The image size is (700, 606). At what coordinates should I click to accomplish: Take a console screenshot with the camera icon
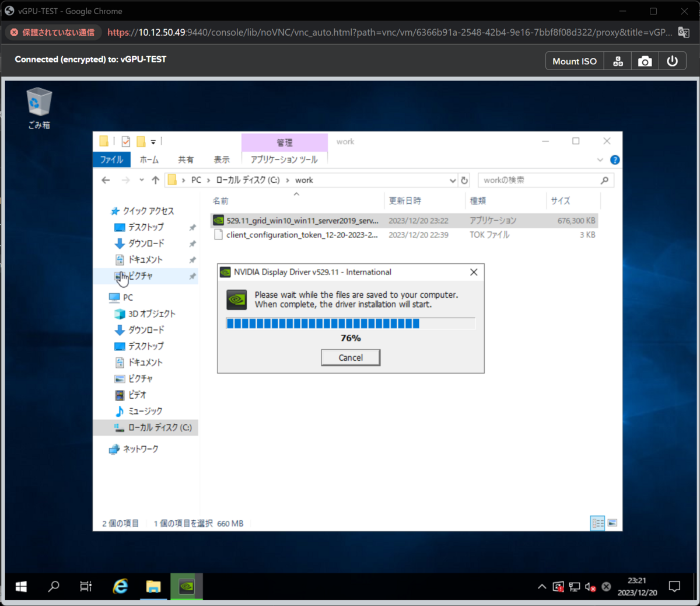[x=645, y=61]
